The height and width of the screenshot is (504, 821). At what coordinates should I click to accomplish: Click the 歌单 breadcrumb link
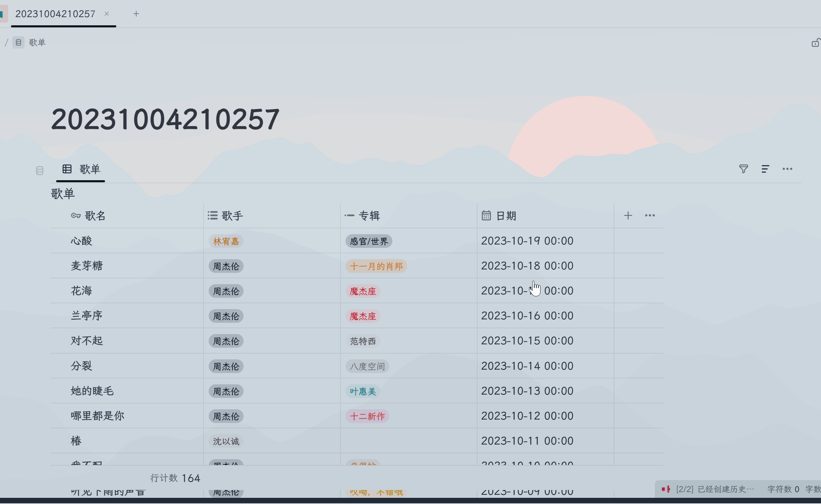click(x=37, y=42)
